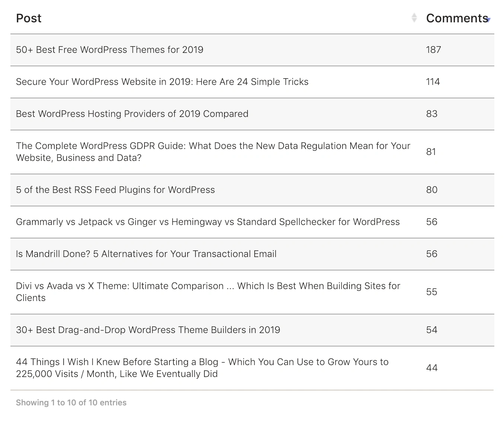This screenshot has height=421, width=504.
Task: Open Secure Your WordPress Website in 2019 post
Action: (162, 82)
